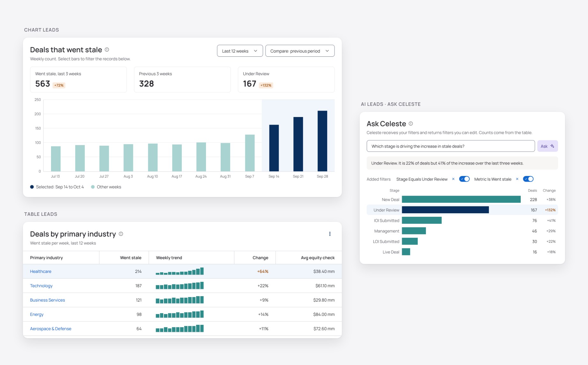
Task: Click Selected: Sep 14 to Oct 4 legend swatch
Action: pyautogui.click(x=32, y=187)
